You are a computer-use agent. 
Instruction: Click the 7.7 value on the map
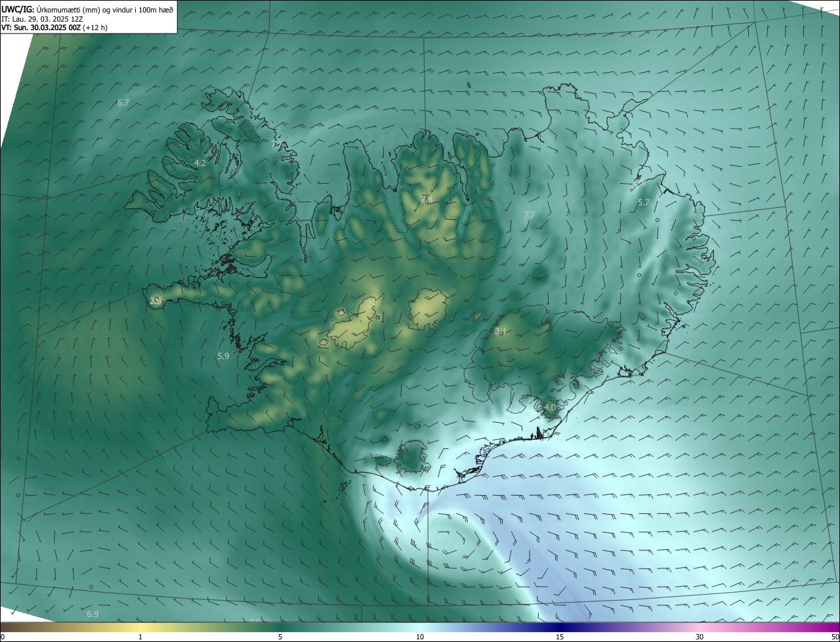530,215
